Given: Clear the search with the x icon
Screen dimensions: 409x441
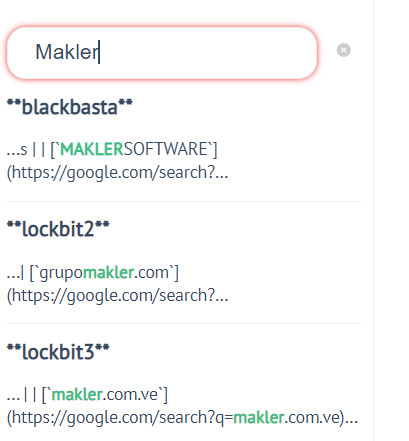Looking at the screenshot, I should click(343, 50).
